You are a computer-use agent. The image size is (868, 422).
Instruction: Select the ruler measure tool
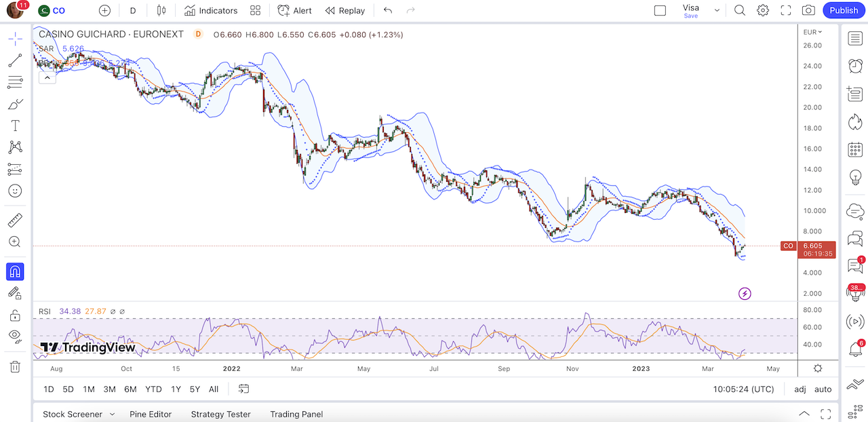(x=15, y=220)
